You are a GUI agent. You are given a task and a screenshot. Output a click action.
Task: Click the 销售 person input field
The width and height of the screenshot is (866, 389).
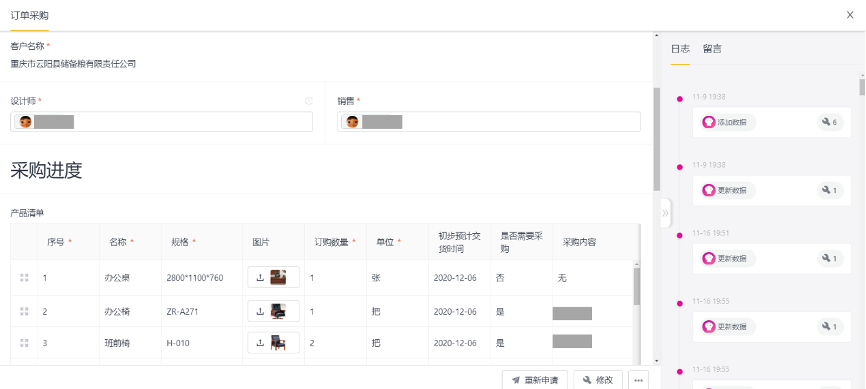point(489,122)
